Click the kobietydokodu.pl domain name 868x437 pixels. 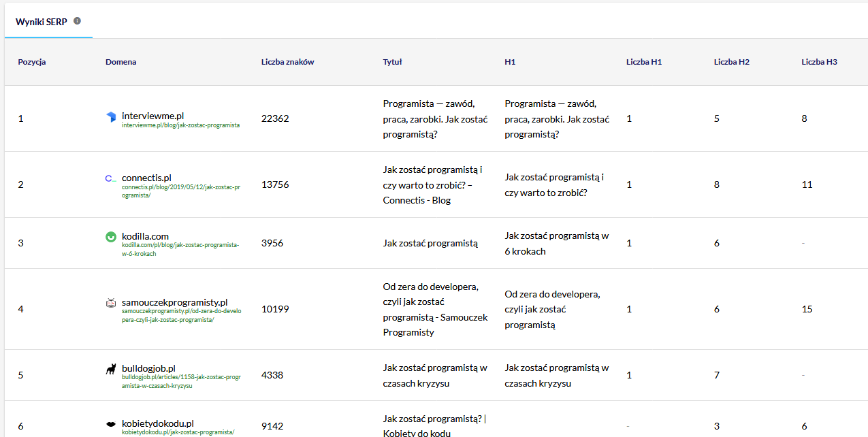157,423
